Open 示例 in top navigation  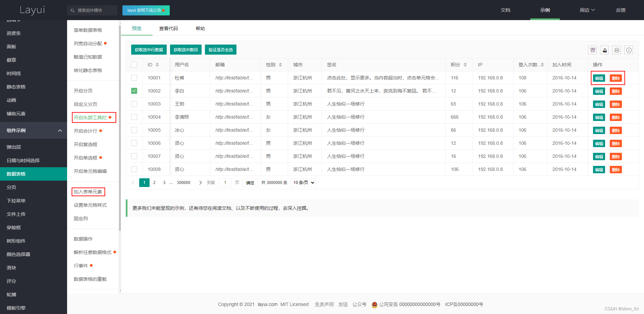click(x=545, y=10)
